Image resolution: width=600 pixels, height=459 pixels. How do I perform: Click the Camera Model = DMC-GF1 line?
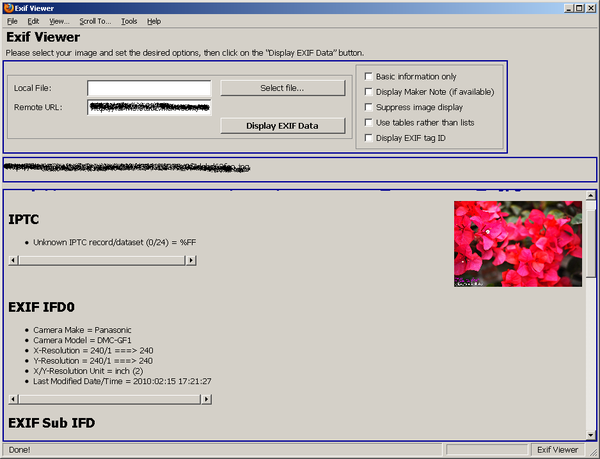82,340
